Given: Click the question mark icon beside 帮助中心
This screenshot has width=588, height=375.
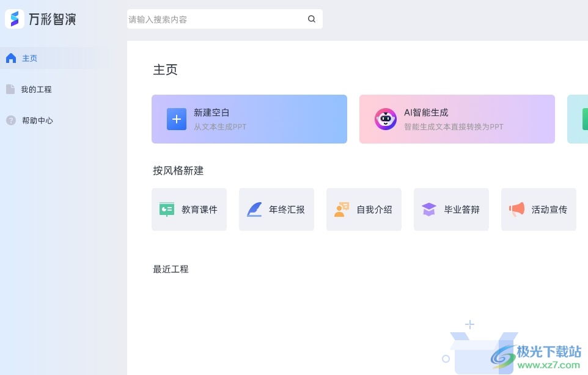Looking at the screenshot, I should [11, 120].
